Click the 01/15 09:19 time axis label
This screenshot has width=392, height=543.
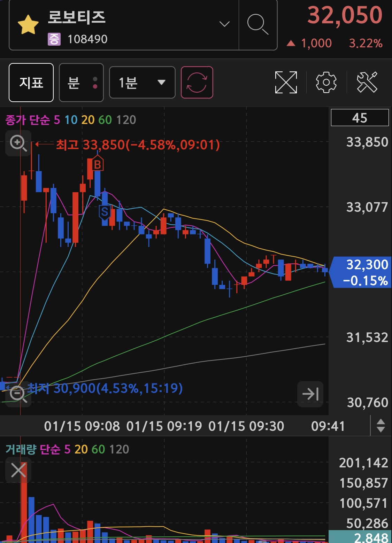[x=164, y=426]
